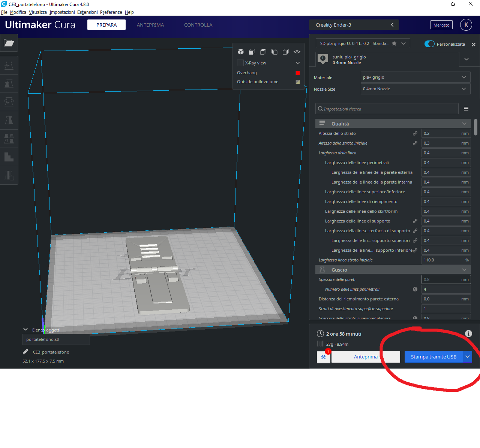
Task: Open the settings visibility hamburger menu
Action: coord(466,109)
